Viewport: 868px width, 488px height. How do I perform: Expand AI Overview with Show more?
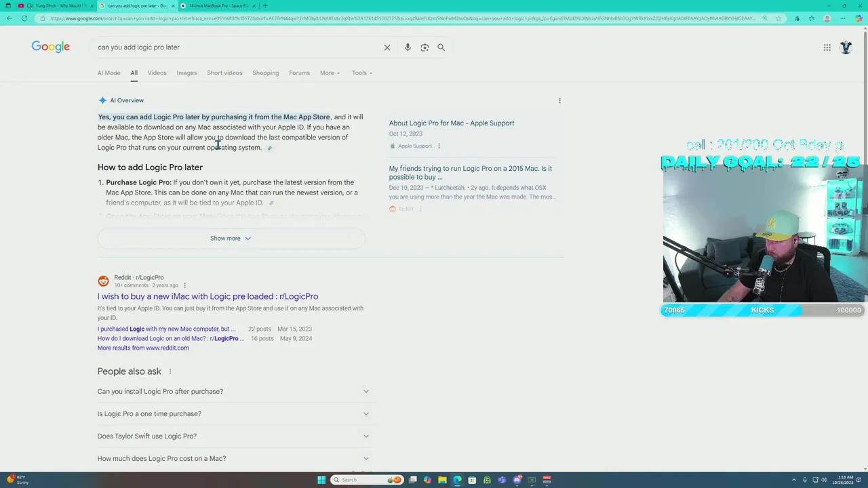(231, 239)
